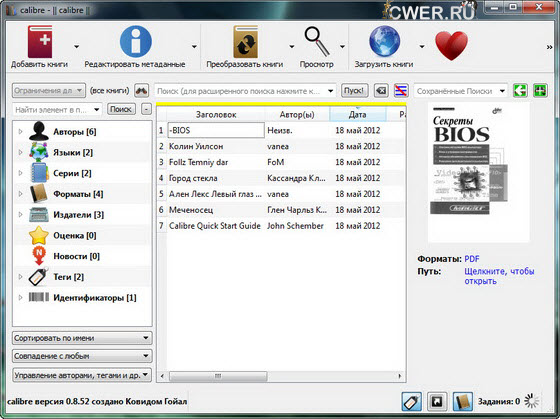Open the Добавить книги dropdown arrow

(x=76, y=46)
